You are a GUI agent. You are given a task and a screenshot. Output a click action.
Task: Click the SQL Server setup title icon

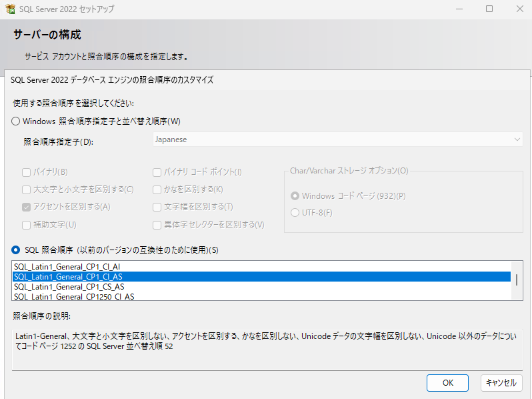(10, 9)
